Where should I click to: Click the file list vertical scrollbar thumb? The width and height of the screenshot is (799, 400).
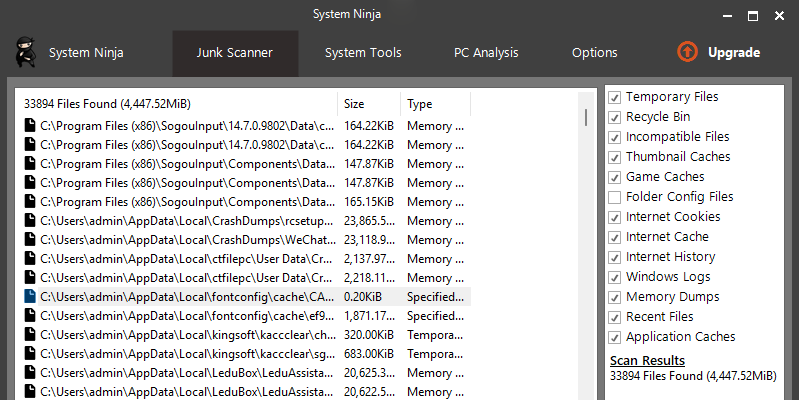tap(586, 117)
